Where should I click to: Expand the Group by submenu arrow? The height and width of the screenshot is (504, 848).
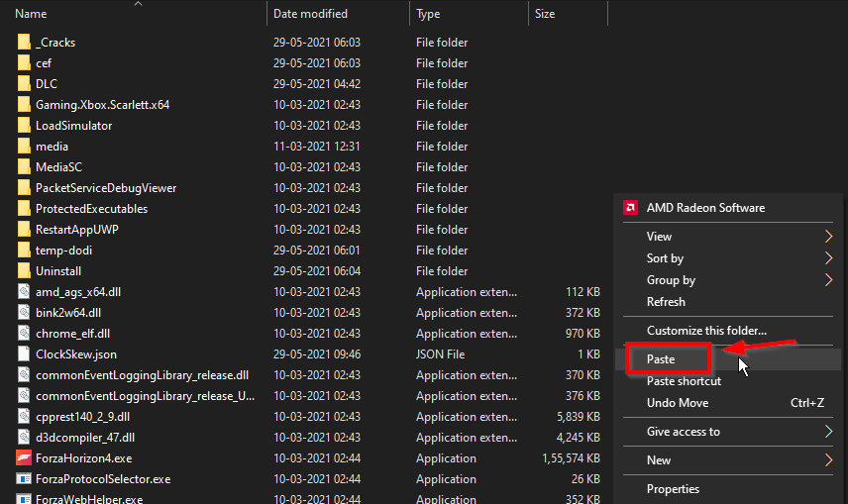point(828,279)
